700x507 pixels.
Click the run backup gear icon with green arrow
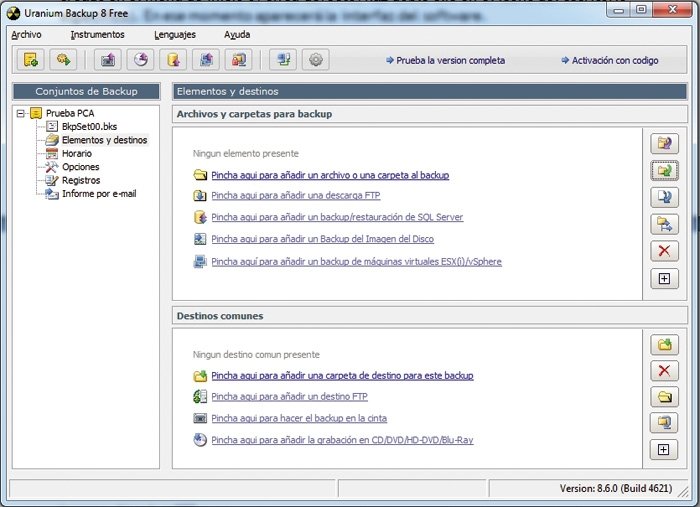(x=63, y=60)
